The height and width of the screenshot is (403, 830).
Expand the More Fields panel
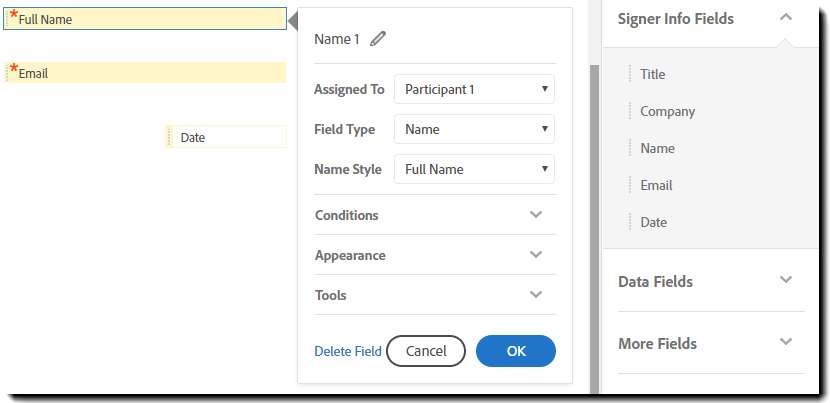[785, 343]
